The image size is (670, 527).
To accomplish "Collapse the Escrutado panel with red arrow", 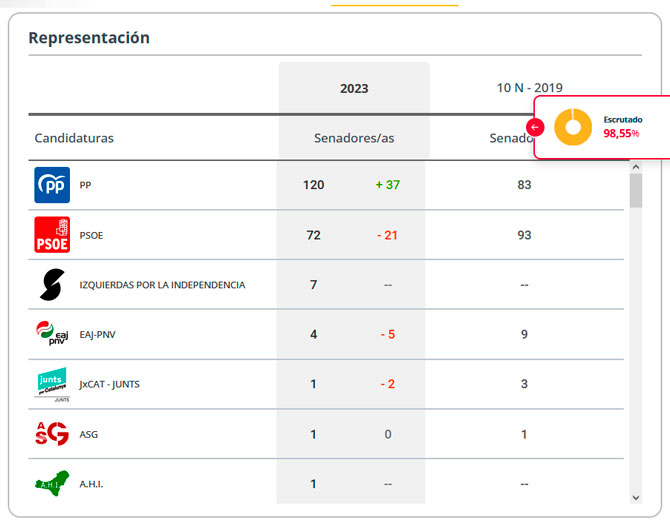I will click(535, 127).
